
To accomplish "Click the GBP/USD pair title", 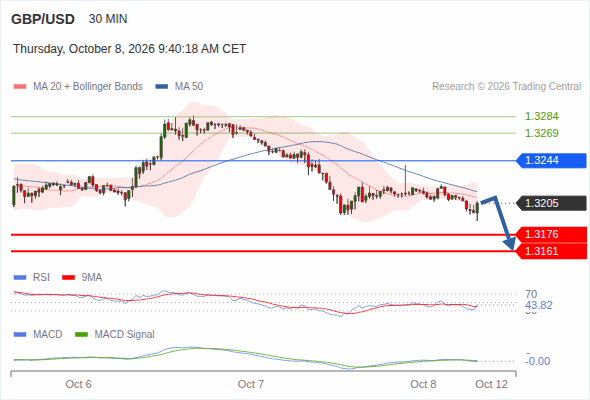I will coord(43,19).
